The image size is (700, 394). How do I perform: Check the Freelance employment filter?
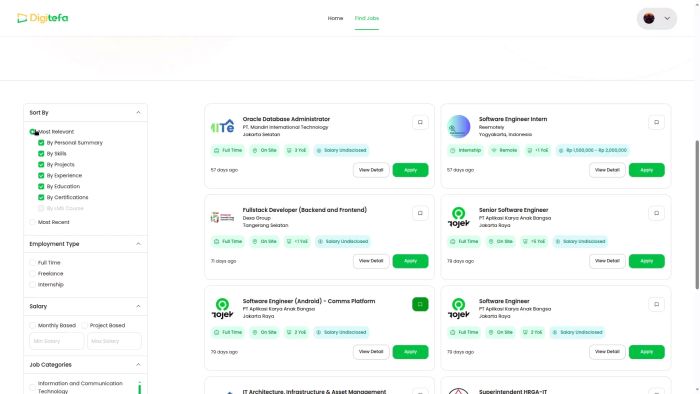tap(33, 274)
